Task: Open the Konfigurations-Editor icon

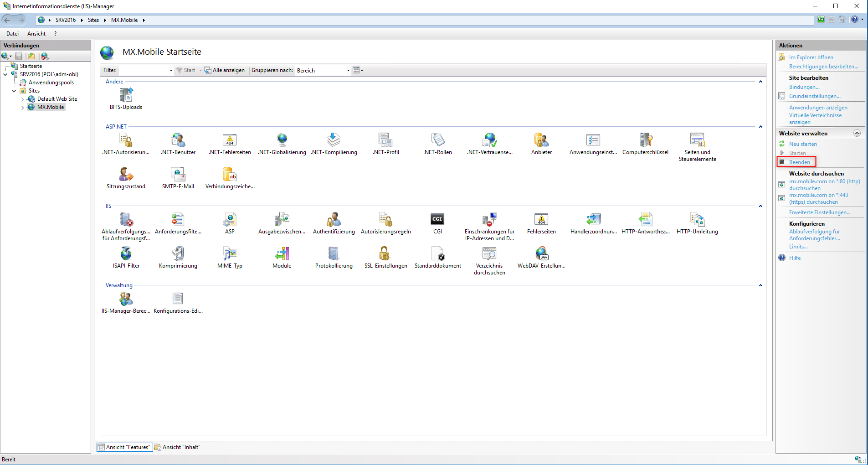Action: click(x=178, y=299)
